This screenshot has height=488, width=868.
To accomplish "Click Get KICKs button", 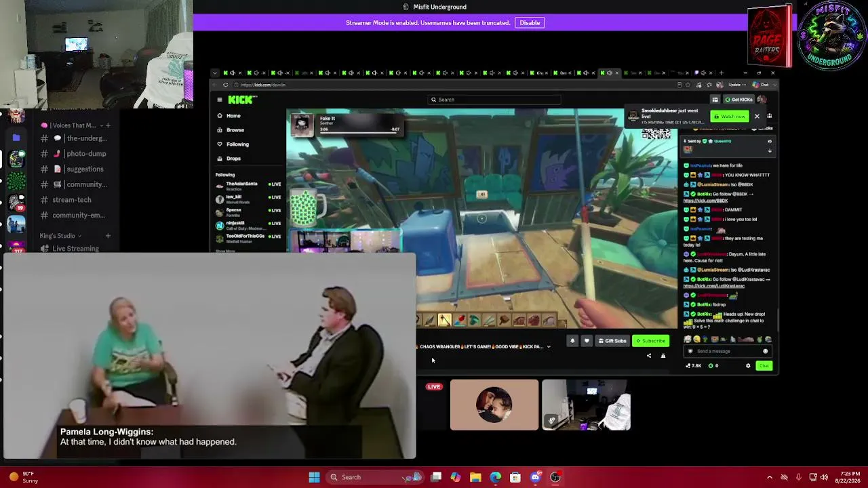I will tap(738, 100).
